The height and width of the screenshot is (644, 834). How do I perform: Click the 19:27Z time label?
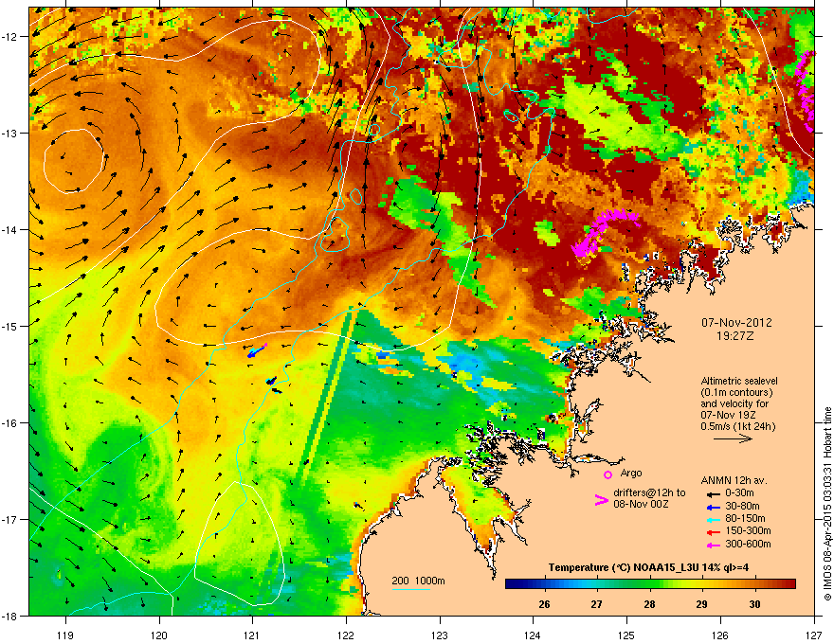(x=735, y=336)
